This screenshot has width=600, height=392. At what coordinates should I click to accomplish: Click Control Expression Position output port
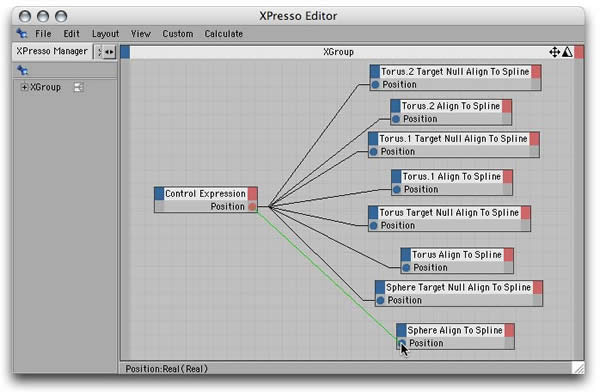click(252, 207)
